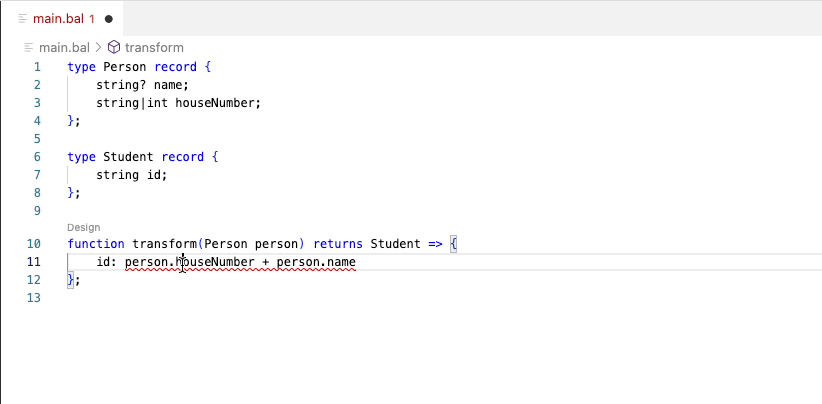
Task: Click the highlighted opening brace on line 10
Action: click(454, 244)
